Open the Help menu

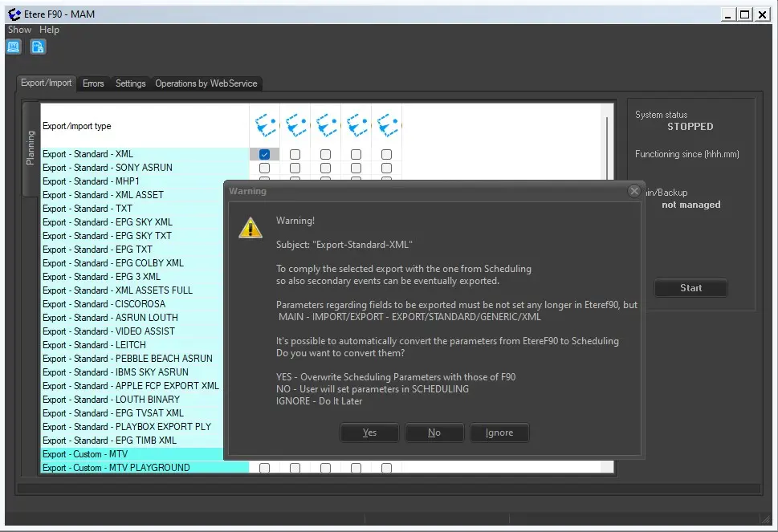point(50,30)
